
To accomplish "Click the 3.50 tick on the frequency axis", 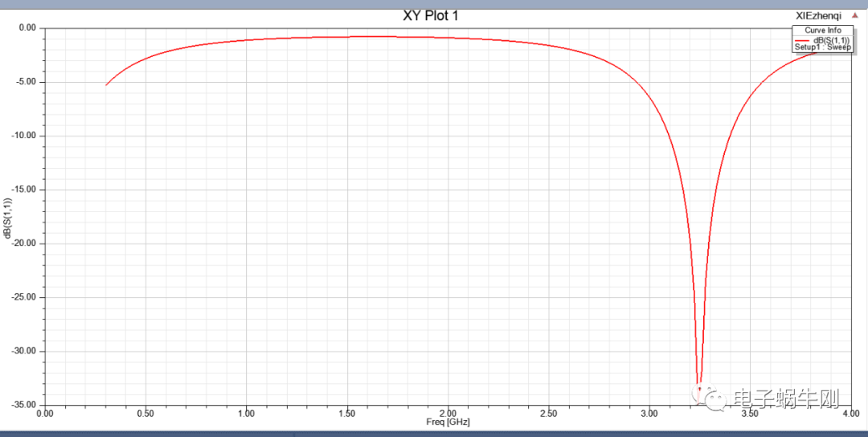I will (x=750, y=414).
